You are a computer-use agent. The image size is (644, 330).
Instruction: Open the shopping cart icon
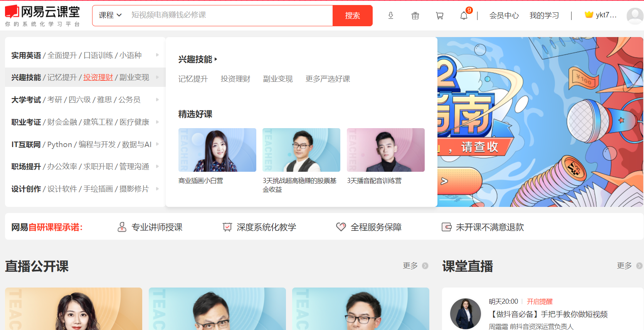439,16
